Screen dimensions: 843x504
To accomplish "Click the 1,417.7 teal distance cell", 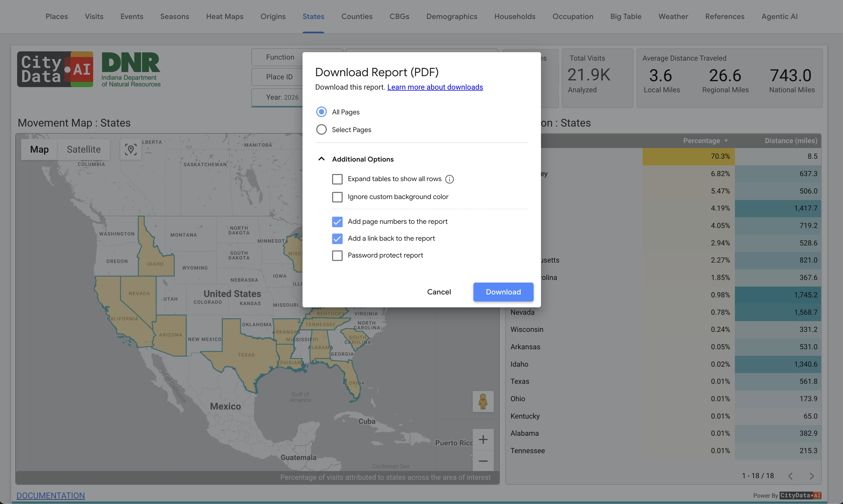I will [778, 208].
